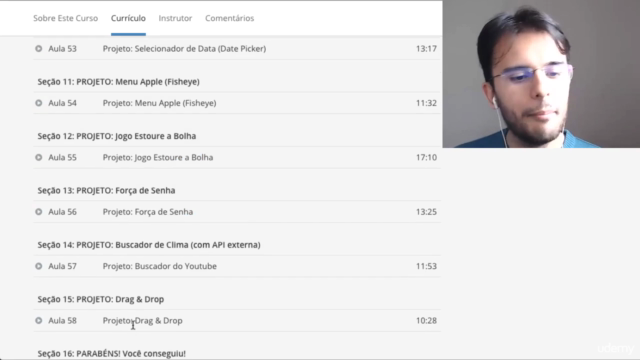
Task: Click the Aula 54 label
Action: [62, 103]
